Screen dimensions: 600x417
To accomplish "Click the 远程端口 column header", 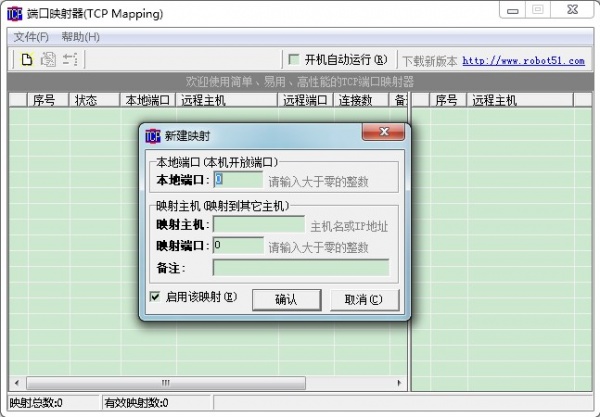I will point(305,100).
